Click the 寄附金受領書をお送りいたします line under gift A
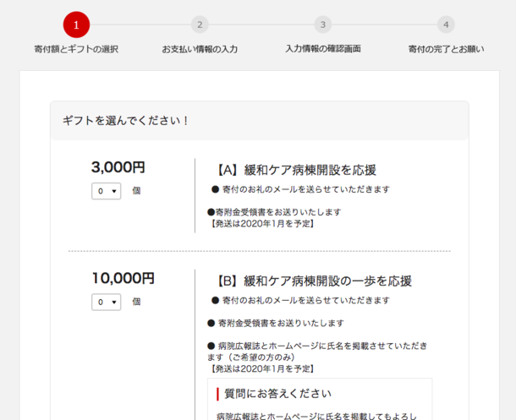Viewport: 516px width, 420px height. coord(274,212)
